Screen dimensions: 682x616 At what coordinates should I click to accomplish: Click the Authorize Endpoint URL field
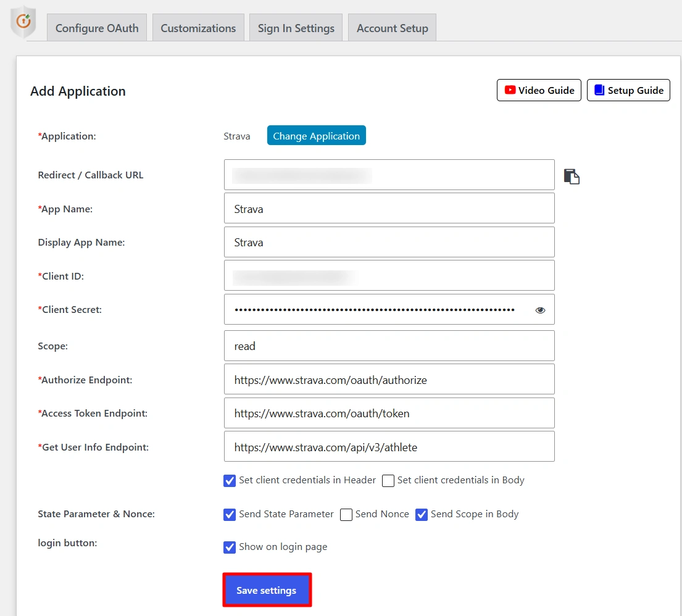pyautogui.click(x=389, y=380)
